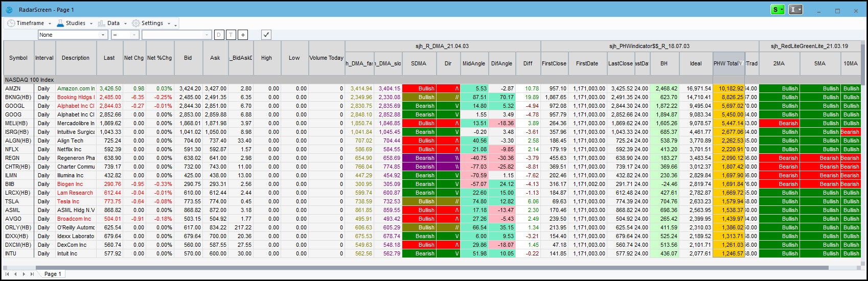Go to next page tab arrow
Viewport: 868px width, 281px height.
pyautogui.click(x=24, y=274)
